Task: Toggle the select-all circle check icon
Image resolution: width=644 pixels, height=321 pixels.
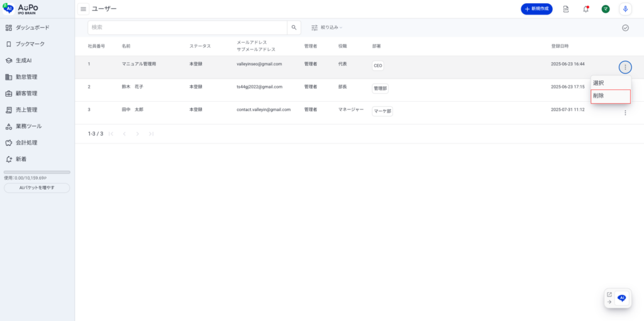Action: click(x=625, y=28)
